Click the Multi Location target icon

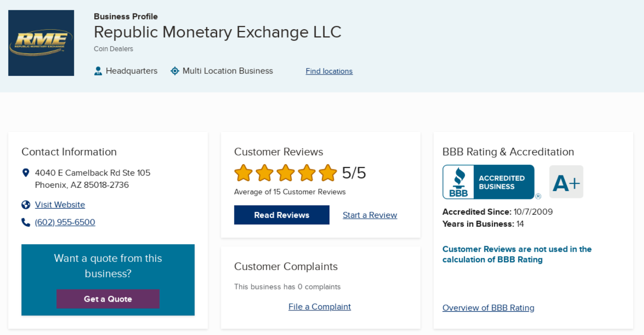[x=175, y=71]
